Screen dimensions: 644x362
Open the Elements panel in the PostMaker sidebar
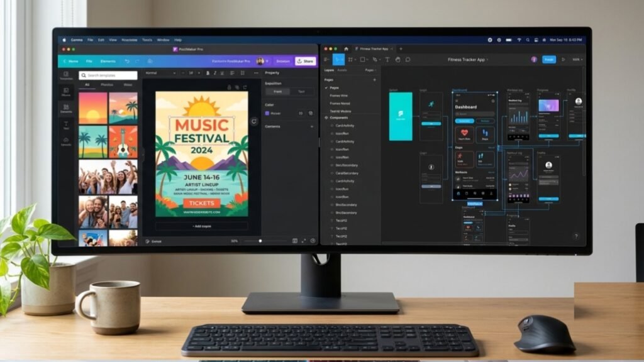[x=66, y=108]
